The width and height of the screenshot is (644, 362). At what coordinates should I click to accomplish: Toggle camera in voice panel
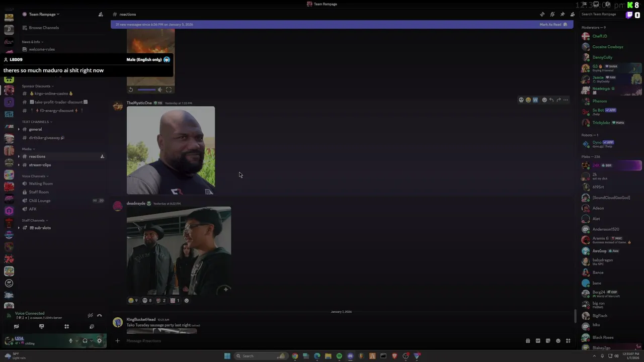pyautogui.click(x=16, y=326)
